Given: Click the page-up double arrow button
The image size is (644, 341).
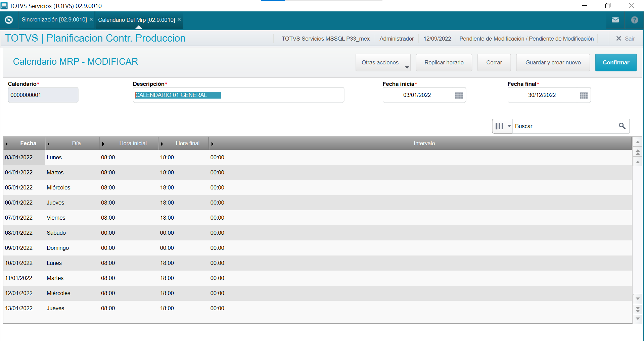Looking at the screenshot, I should (637, 152).
